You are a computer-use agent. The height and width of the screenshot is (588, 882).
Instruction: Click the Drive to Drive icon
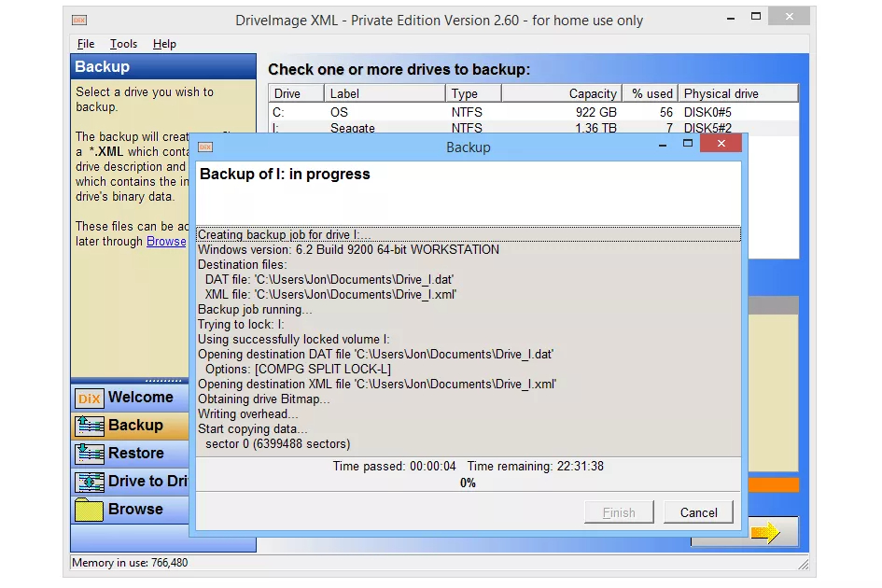click(x=90, y=482)
